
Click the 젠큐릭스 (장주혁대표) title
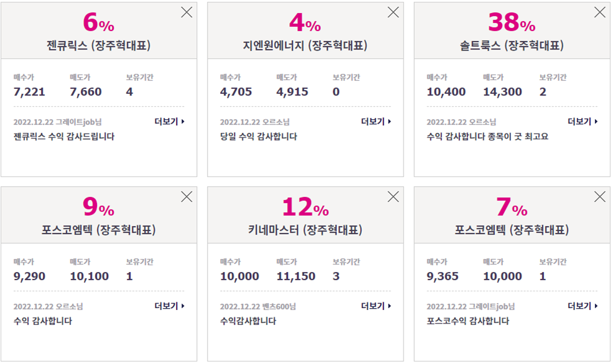point(98,46)
